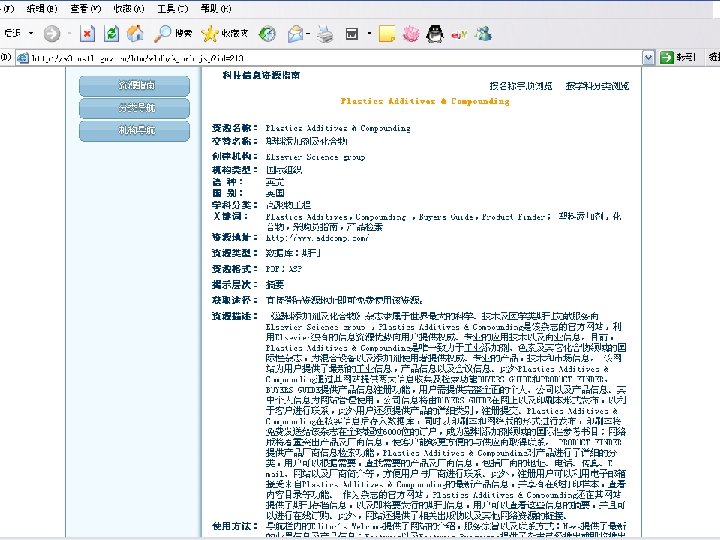Click the orange Plastics Additives & Compounding heading
The image size is (720, 540).
coord(425,101)
